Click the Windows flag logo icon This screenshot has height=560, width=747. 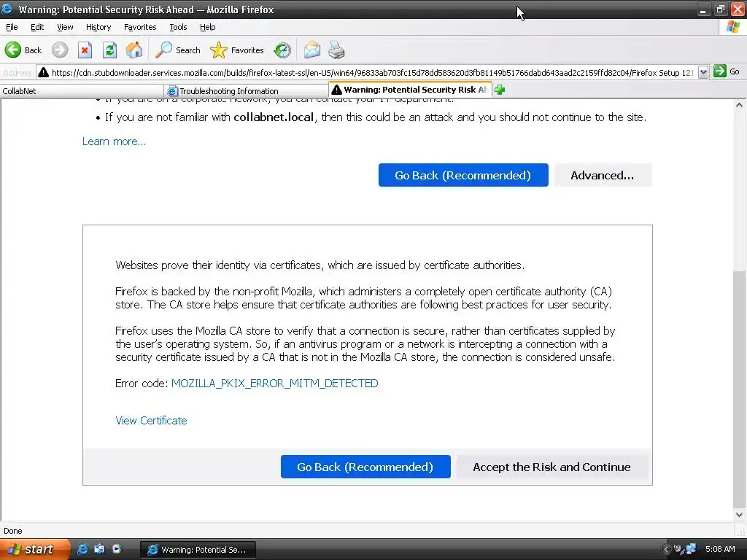point(732,27)
